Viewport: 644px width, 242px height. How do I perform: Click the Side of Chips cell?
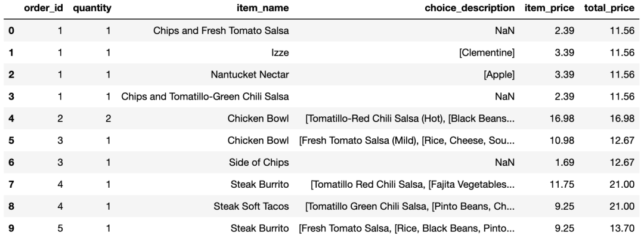coord(259,162)
